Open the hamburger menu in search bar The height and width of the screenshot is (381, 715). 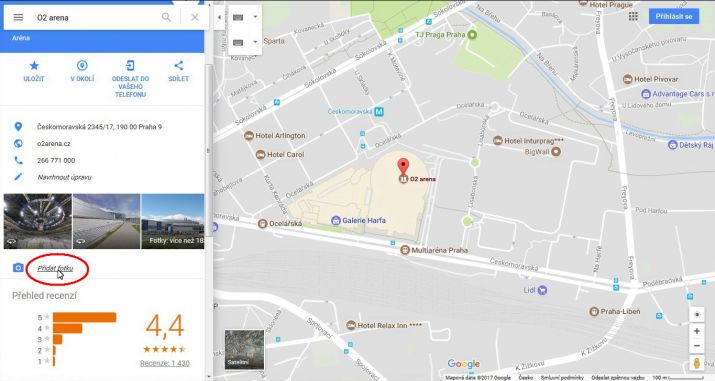point(18,17)
